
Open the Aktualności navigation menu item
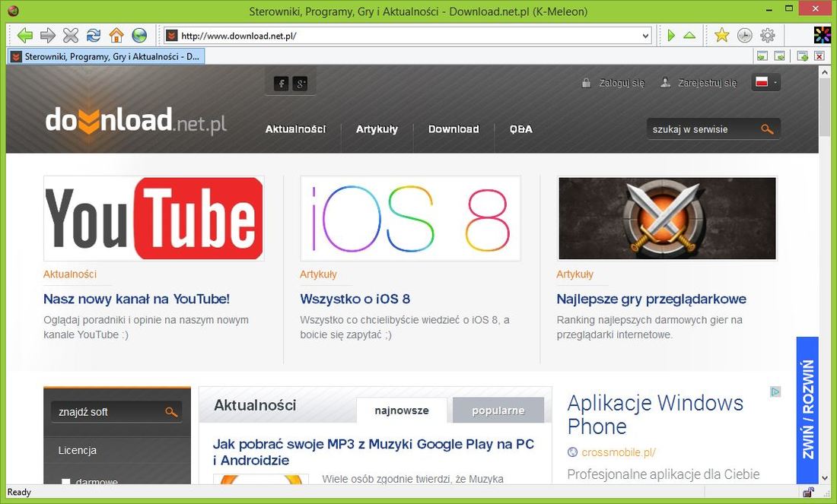point(296,129)
